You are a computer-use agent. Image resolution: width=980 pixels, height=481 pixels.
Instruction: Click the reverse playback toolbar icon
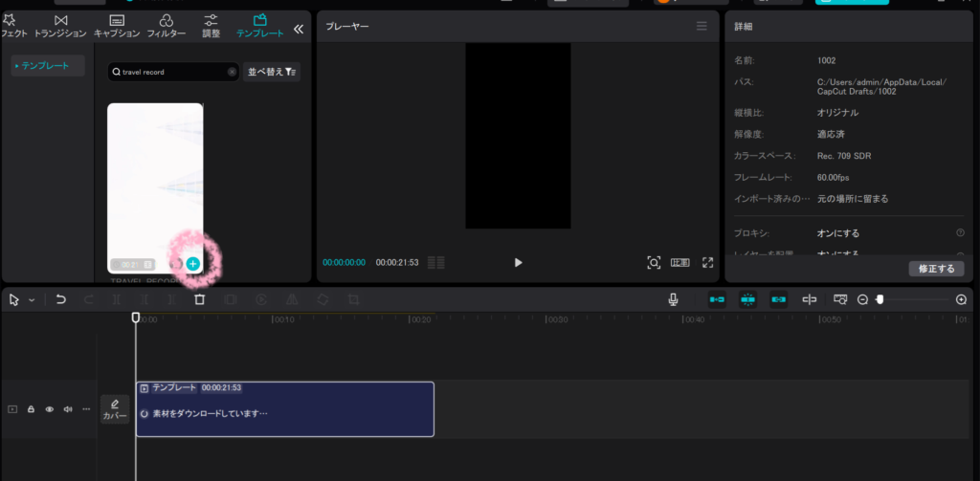coord(261,300)
